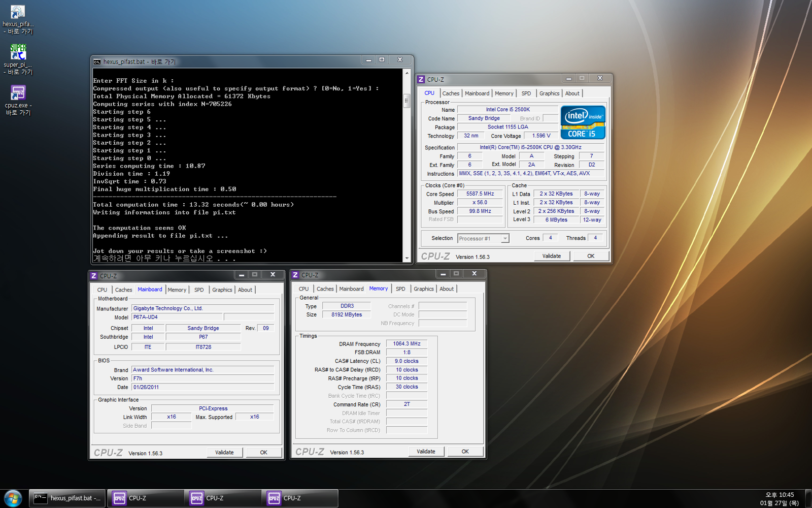This screenshot has width=812, height=508.
Task: Click BIOS Date field 01/26/2011
Action: [203, 387]
